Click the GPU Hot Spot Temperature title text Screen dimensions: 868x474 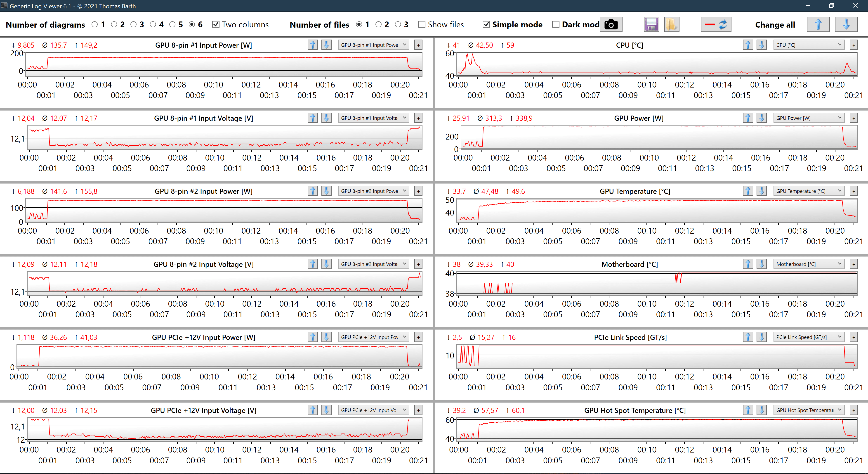(635, 410)
